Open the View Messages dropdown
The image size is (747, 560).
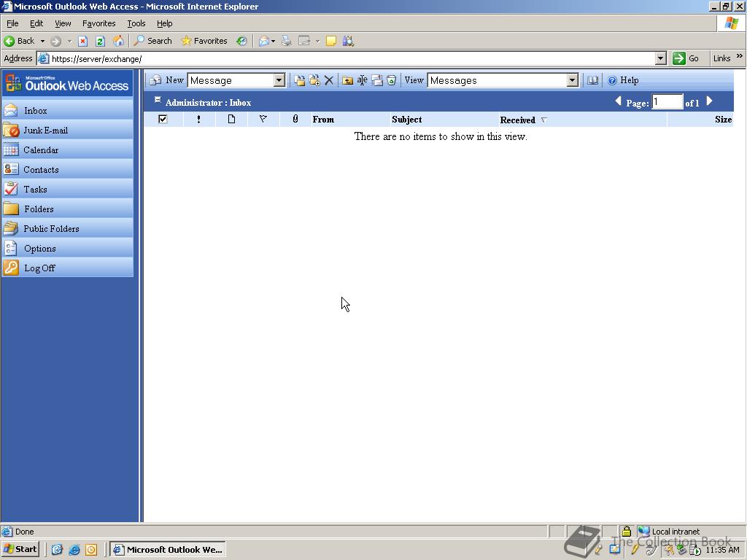[573, 80]
